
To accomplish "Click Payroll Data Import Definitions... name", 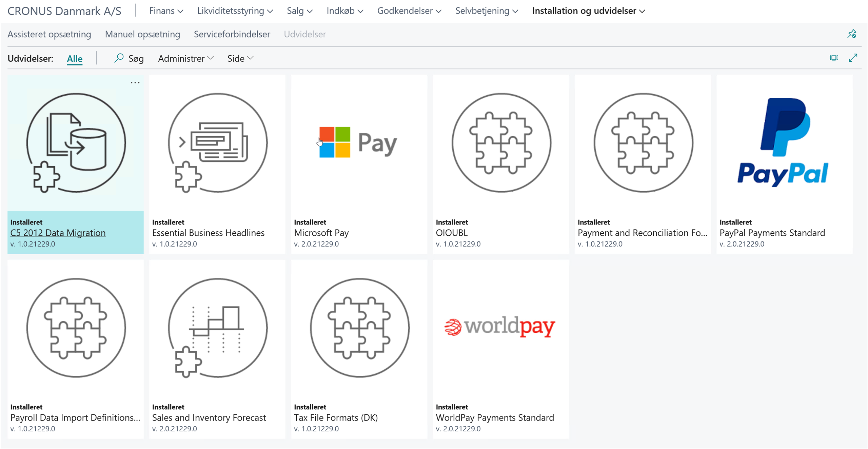I will pos(75,418).
